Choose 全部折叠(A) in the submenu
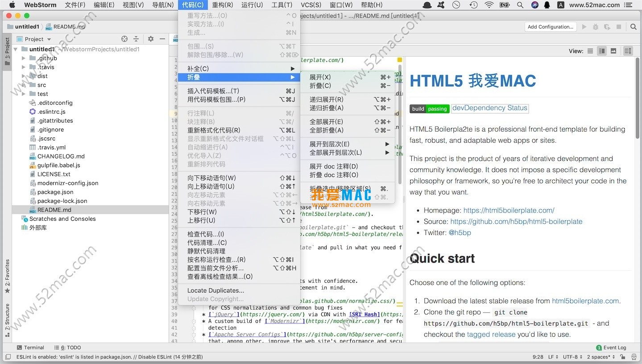 (x=348, y=130)
